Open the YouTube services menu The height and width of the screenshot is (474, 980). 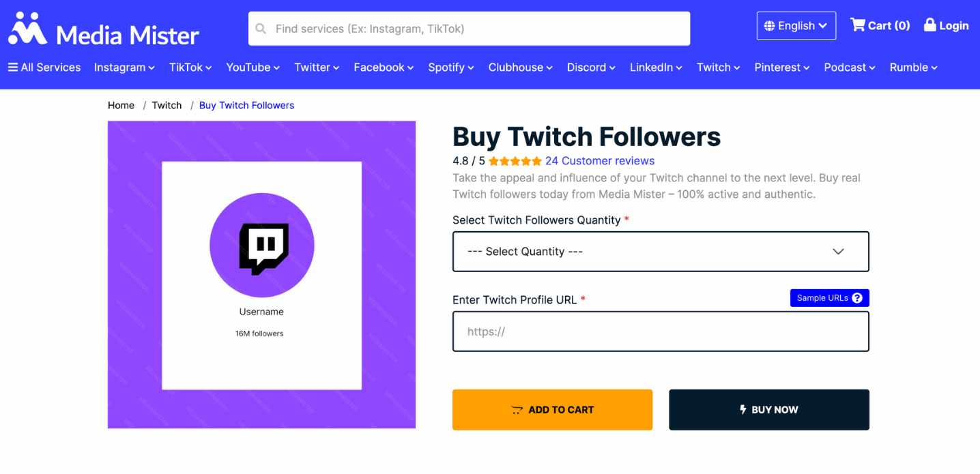253,68
